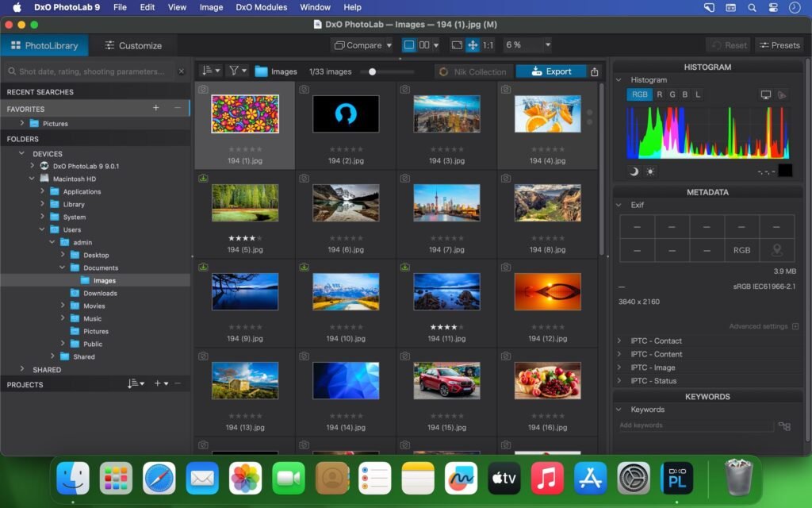
Task: Select the thumbnail named 194 (5).jpg
Action: click(245, 202)
